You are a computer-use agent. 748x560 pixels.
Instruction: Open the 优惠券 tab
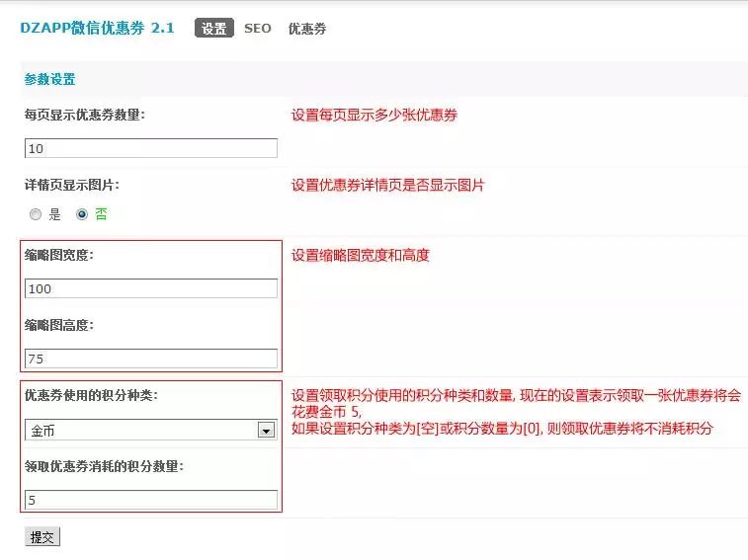pyautogui.click(x=307, y=29)
